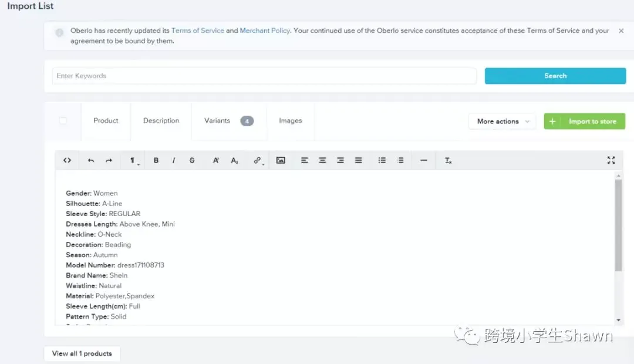Image resolution: width=634 pixels, height=364 pixels.
Task: Click Import to store button
Action: coord(584,122)
